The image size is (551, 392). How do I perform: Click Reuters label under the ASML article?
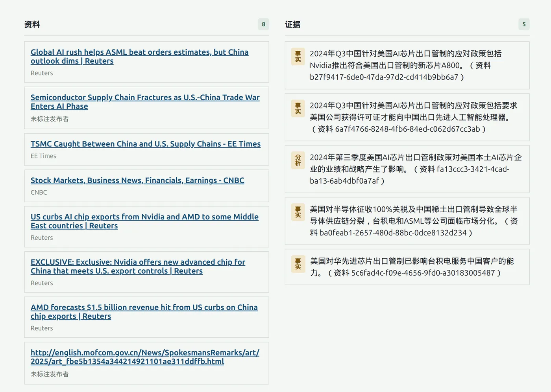pos(42,73)
